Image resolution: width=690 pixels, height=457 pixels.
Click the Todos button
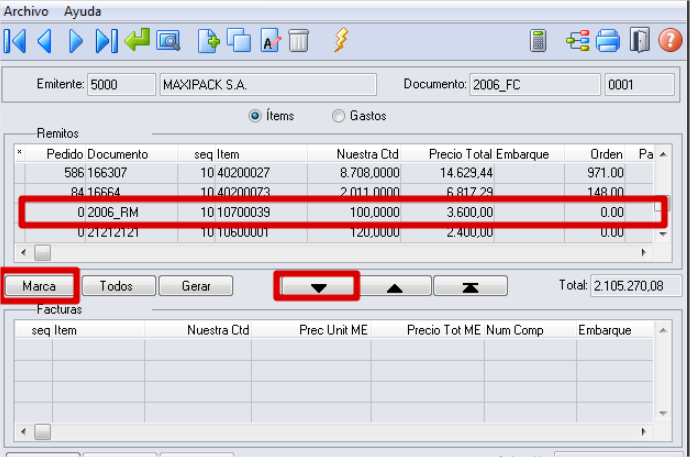[119, 286]
